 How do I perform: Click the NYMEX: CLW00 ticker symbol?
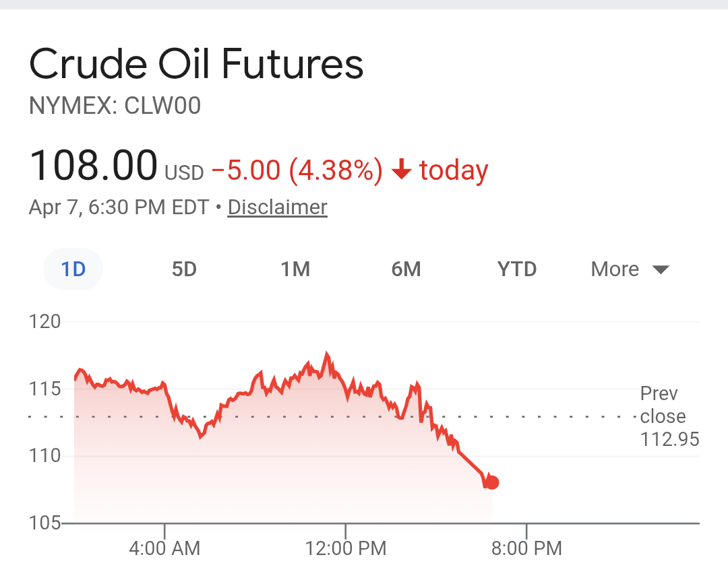pos(115,106)
